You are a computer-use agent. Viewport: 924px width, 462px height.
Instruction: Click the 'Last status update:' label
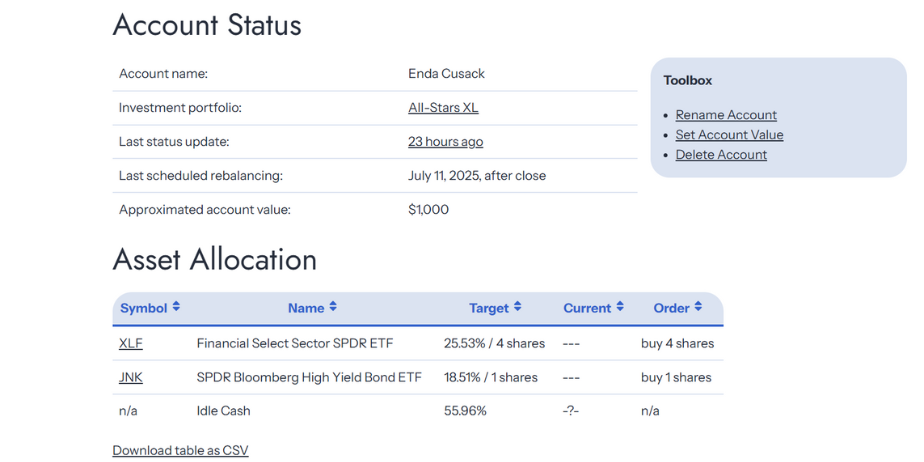174,142
